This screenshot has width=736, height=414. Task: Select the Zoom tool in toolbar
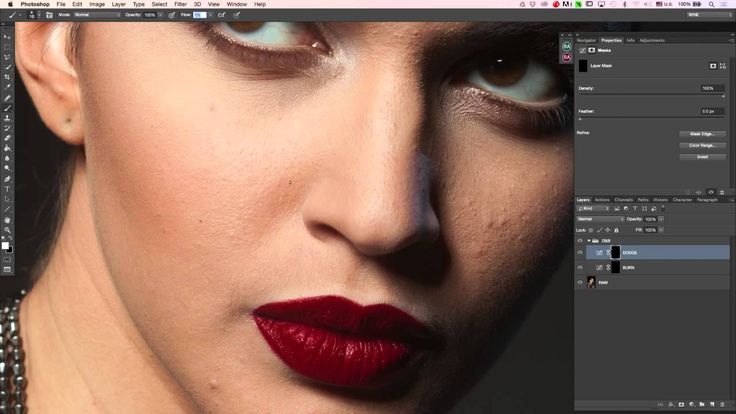pos(7,231)
